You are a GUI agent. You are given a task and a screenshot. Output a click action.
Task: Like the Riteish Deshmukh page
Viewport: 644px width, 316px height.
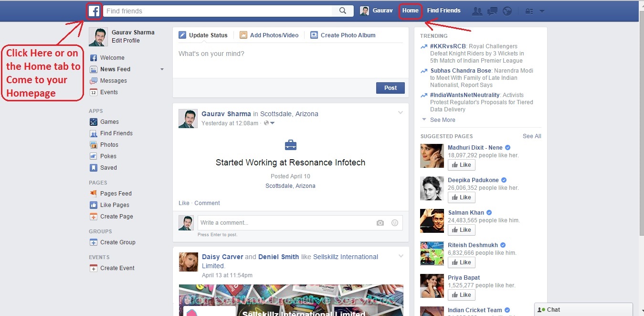pyautogui.click(x=461, y=262)
